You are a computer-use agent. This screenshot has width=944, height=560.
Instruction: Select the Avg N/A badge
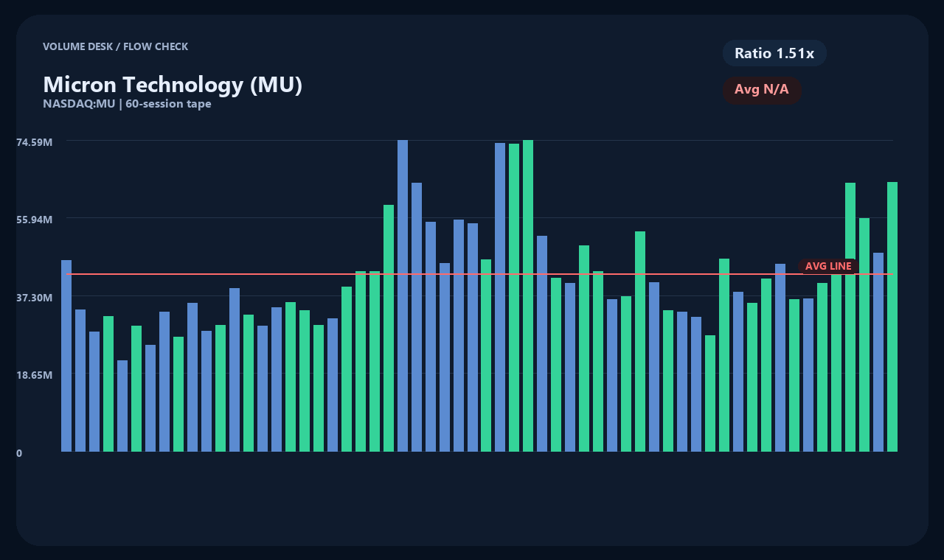click(762, 90)
